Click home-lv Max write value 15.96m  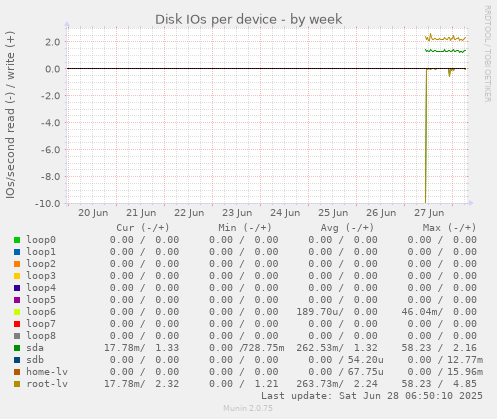[x=465, y=372]
